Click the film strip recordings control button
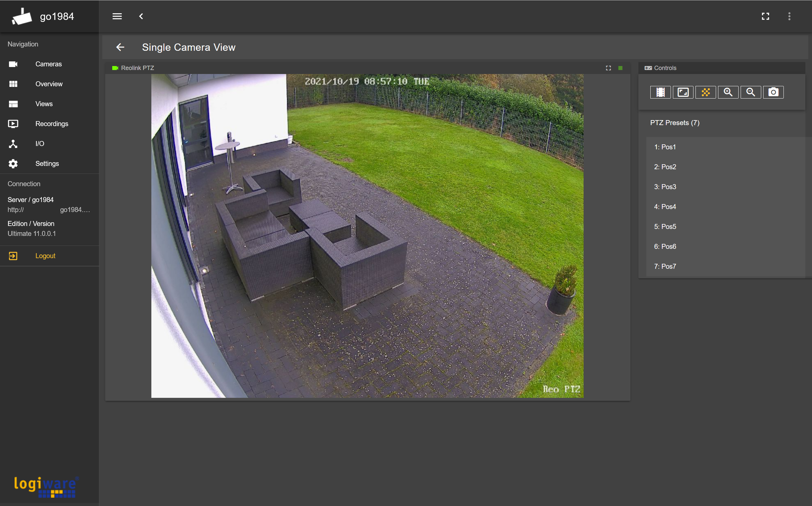The height and width of the screenshot is (506, 812). pyautogui.click(x=660, y=92)
